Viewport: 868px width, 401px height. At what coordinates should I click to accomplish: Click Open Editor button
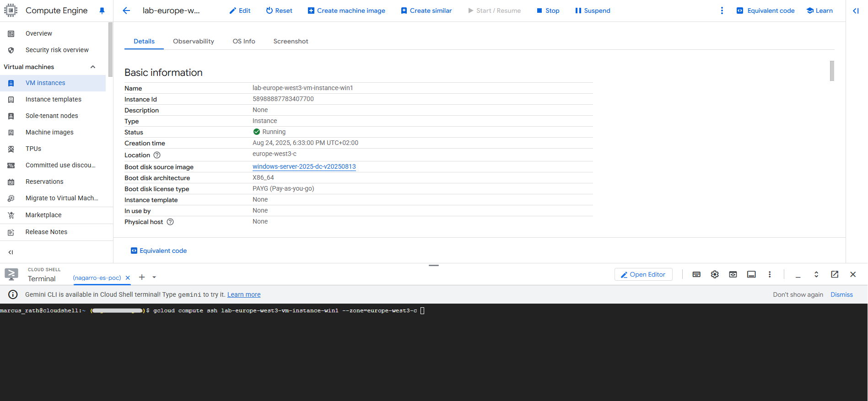coord(643,274)
